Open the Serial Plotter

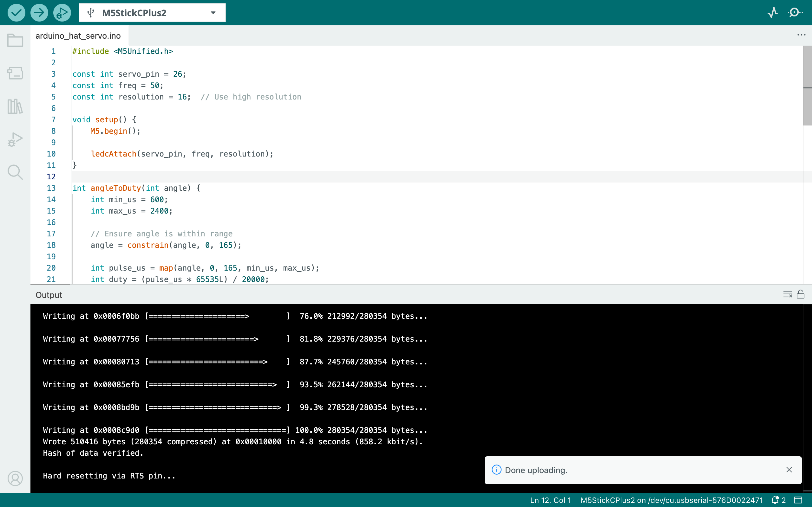click(772, 13)
